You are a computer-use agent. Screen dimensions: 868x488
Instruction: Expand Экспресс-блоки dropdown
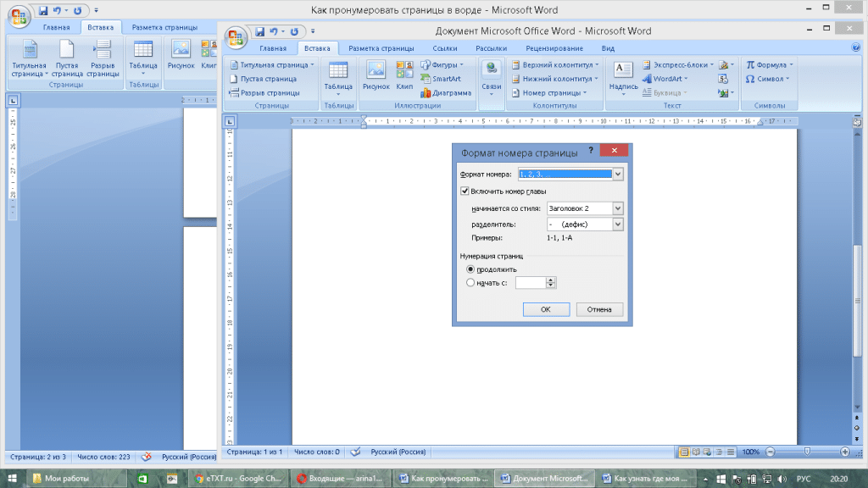pyautogui.click(x=711, y=65)
